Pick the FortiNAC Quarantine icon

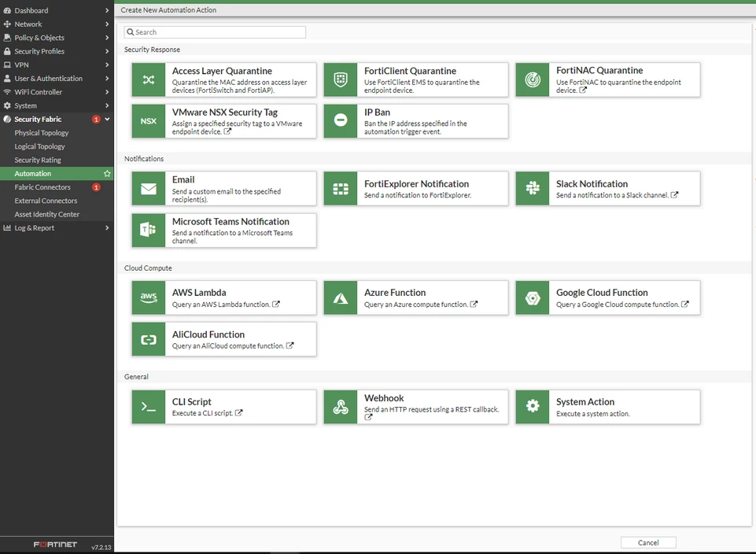click(533, 79)
